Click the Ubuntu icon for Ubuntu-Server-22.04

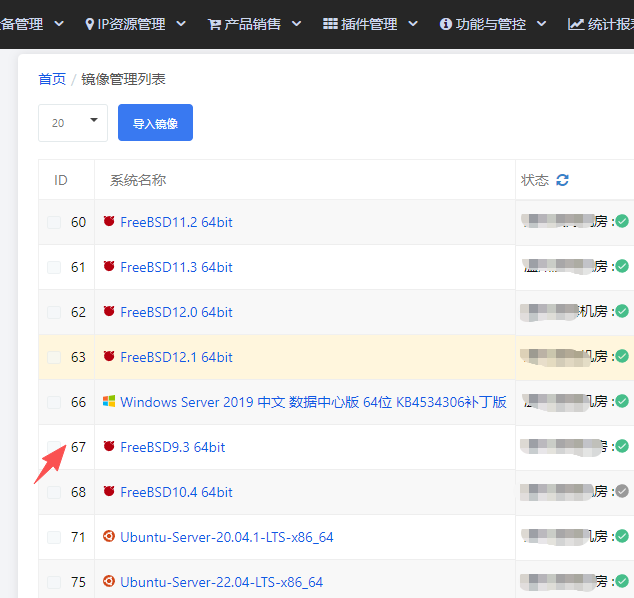(x=109, y=582)
